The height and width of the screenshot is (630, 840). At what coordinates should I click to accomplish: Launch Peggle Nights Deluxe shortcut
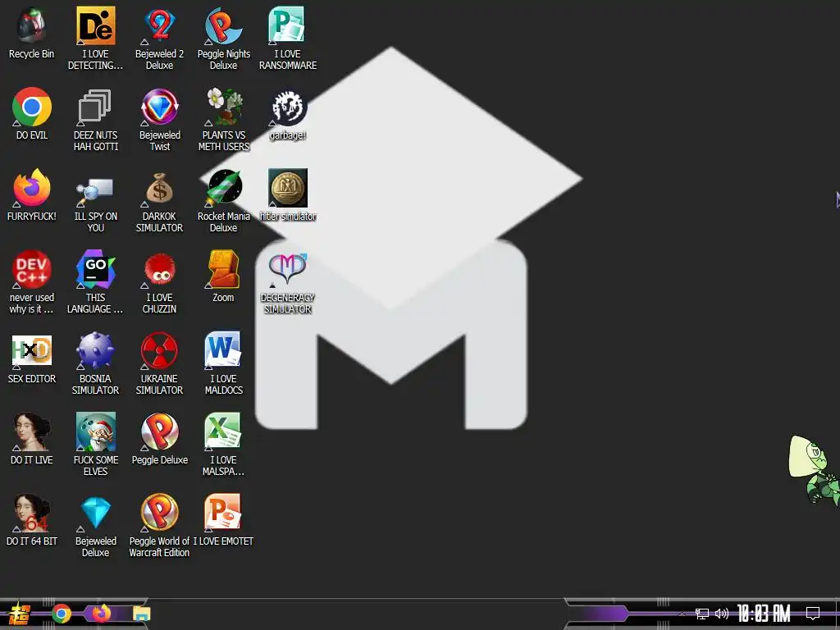coord(223,25)
